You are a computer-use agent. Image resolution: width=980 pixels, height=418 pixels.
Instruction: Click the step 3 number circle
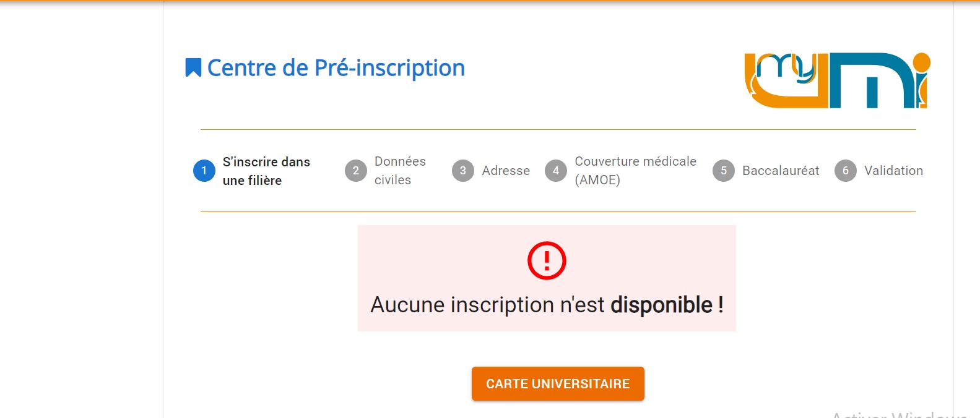point(462,171)
